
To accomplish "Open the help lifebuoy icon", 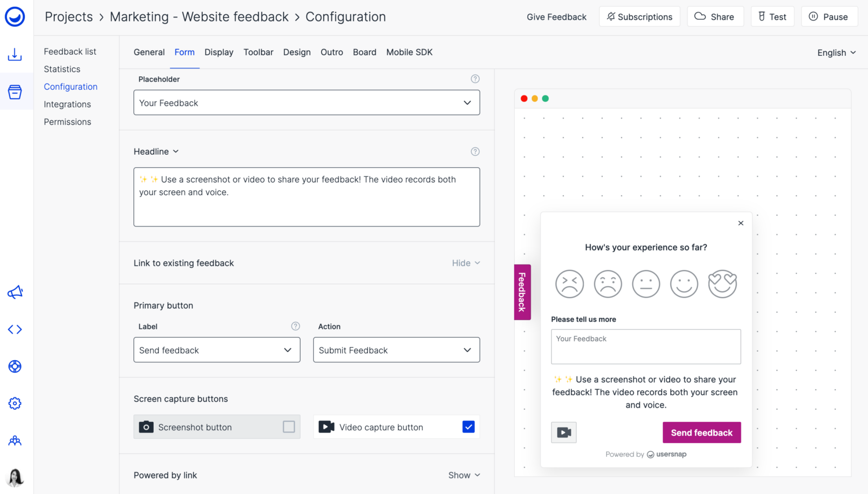I will coord(15,366).
